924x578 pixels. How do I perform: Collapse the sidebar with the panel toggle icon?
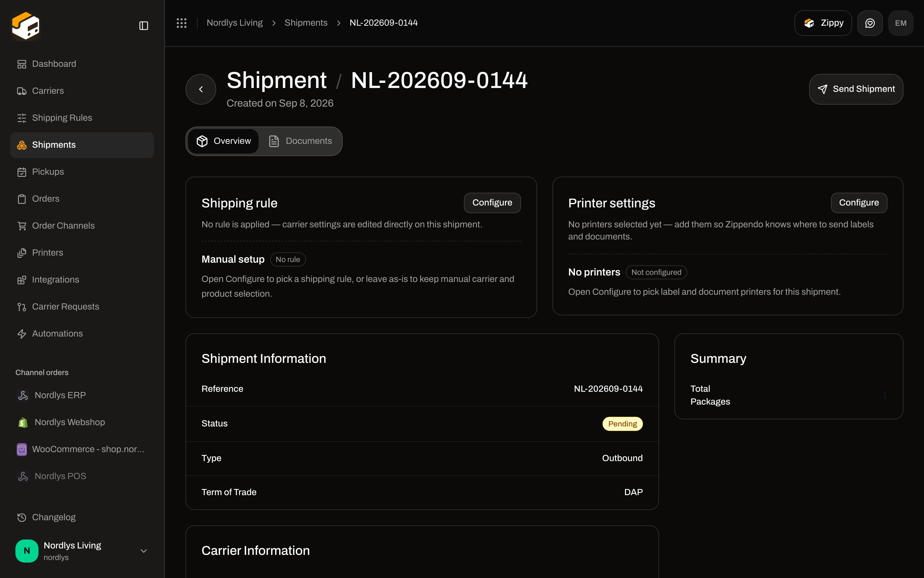point(143,26)
